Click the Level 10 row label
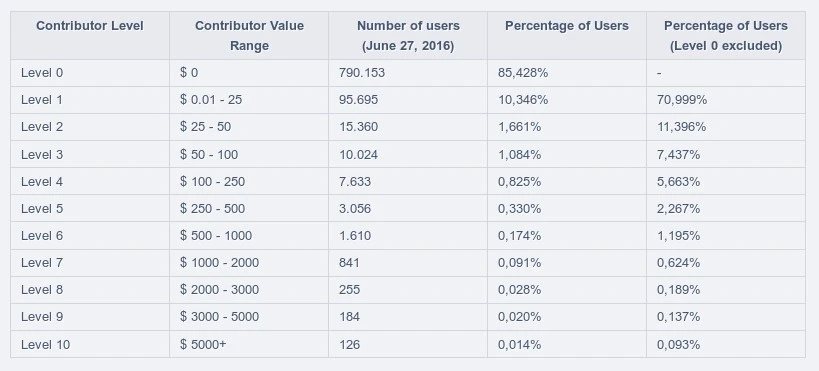The image size is (819, 371). (x=45, y=344)
